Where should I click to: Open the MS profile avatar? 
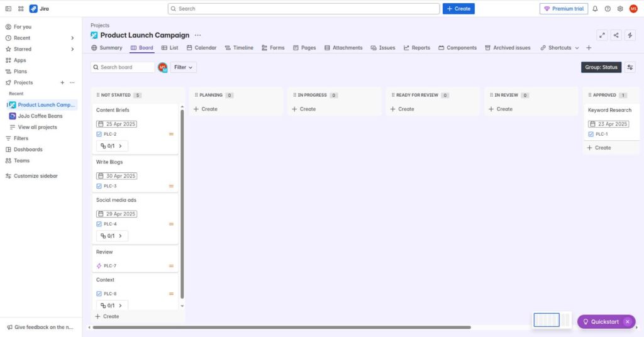(633, 9)
